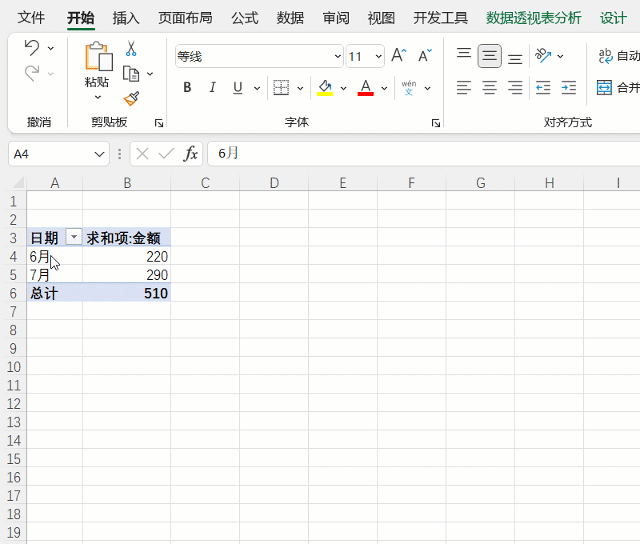This screenshot has width=640, height=544.
Task: Click the Format Painter brush icon
Action: click(131, 98)
